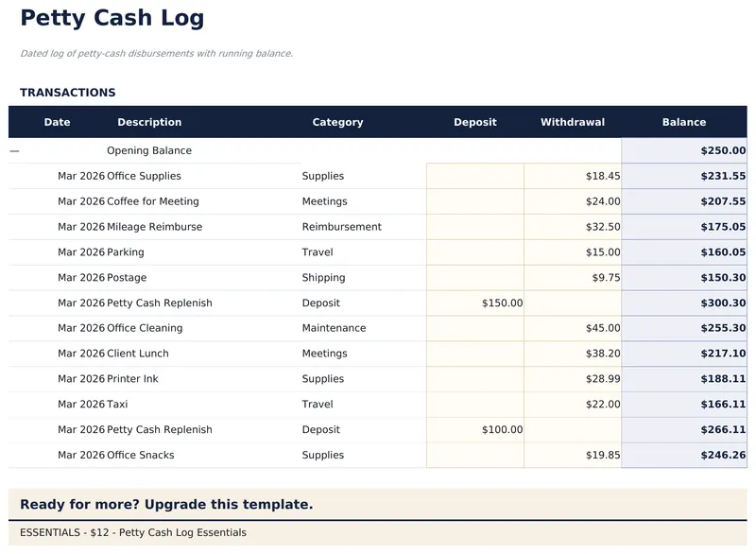
Task: Click the Office Supplies description cell
Action: (x=144, y=176)
